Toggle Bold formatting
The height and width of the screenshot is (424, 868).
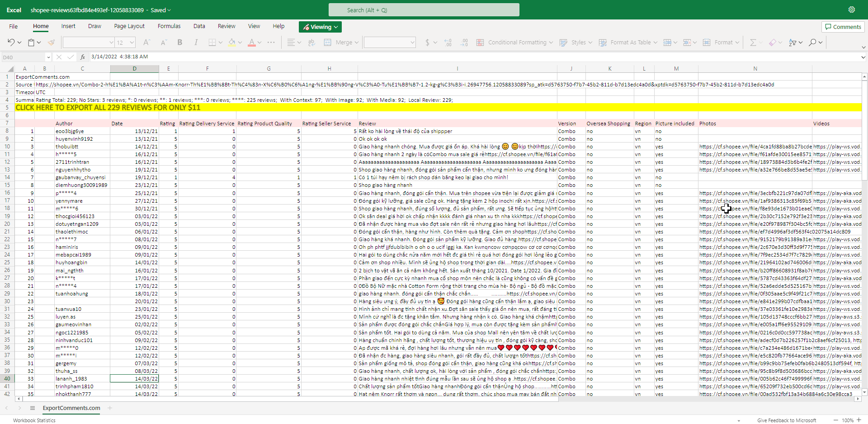tap(180, 42)
